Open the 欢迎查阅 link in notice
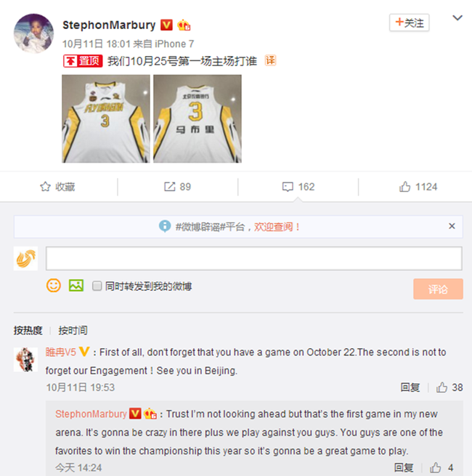The image size is (472, 476). [277, 227]
